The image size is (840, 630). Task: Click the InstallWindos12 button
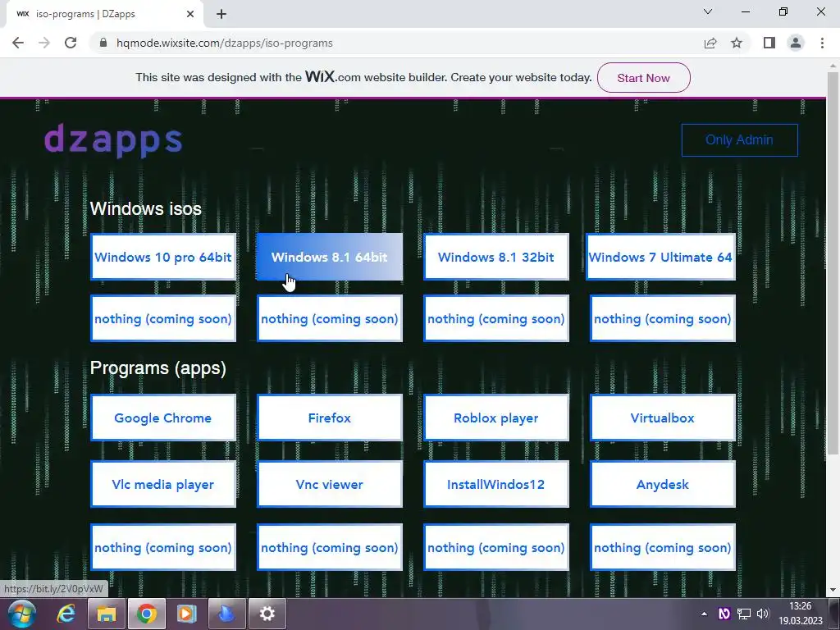pos(496,484)
